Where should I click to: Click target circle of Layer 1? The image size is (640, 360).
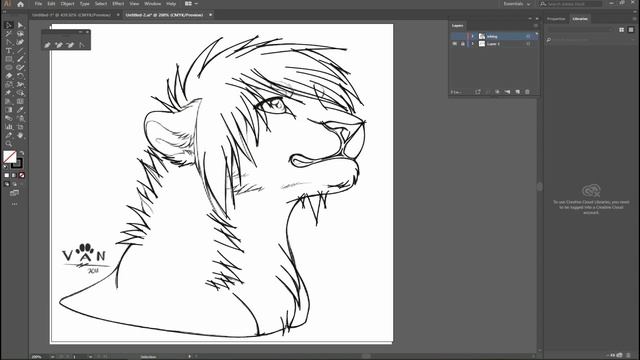pyautogui.click(x=528, y=44)
